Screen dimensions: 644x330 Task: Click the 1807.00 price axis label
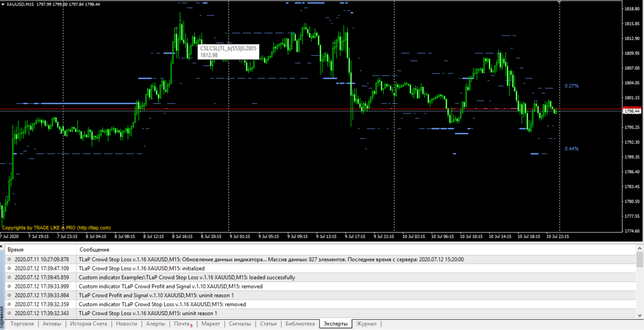pos(632,68)
